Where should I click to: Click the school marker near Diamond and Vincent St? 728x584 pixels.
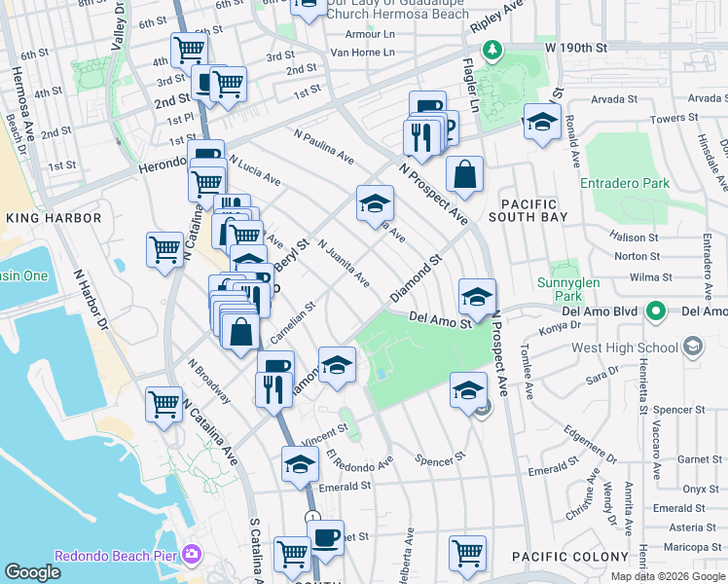tap(338, 365)
